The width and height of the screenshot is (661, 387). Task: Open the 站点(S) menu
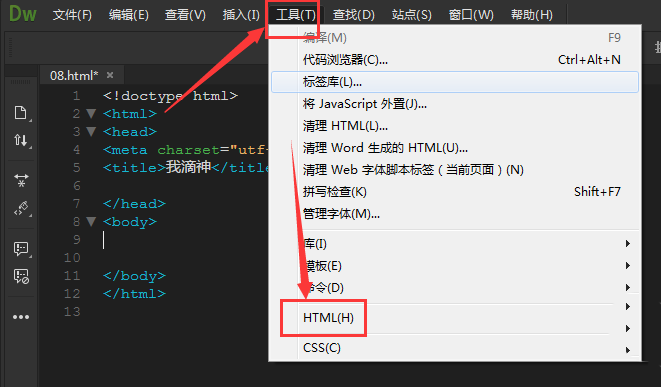[411, 15]
